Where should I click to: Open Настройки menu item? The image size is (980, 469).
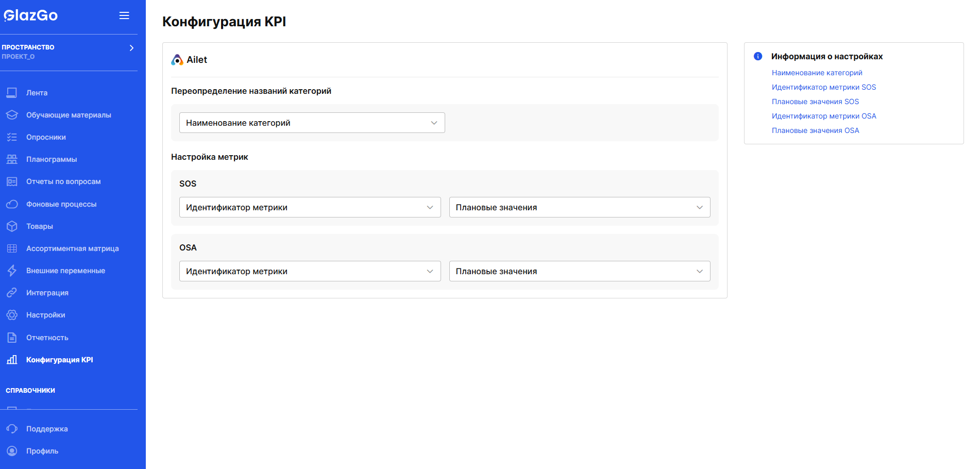[46, 315]
